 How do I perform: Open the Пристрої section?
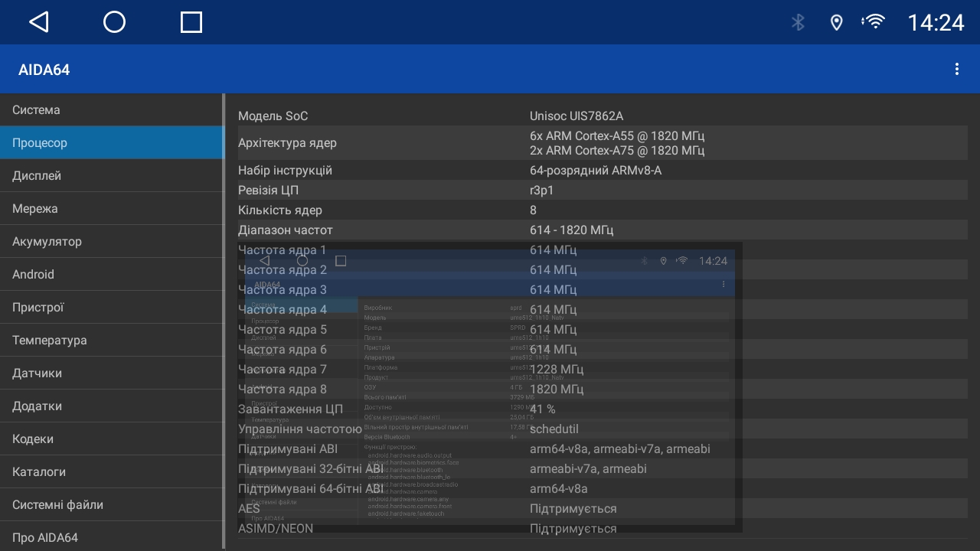[x=111, y=308]
